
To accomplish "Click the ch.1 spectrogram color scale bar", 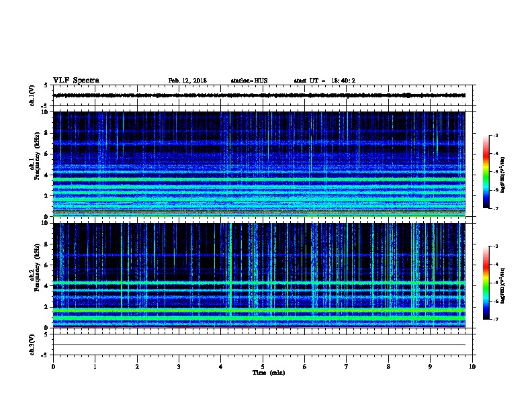I will pos(486,172).
